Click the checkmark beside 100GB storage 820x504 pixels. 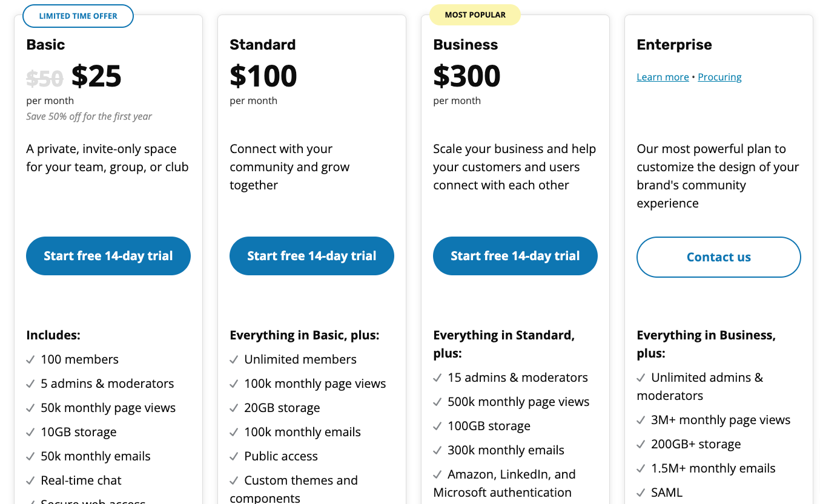tap(437, 426)
